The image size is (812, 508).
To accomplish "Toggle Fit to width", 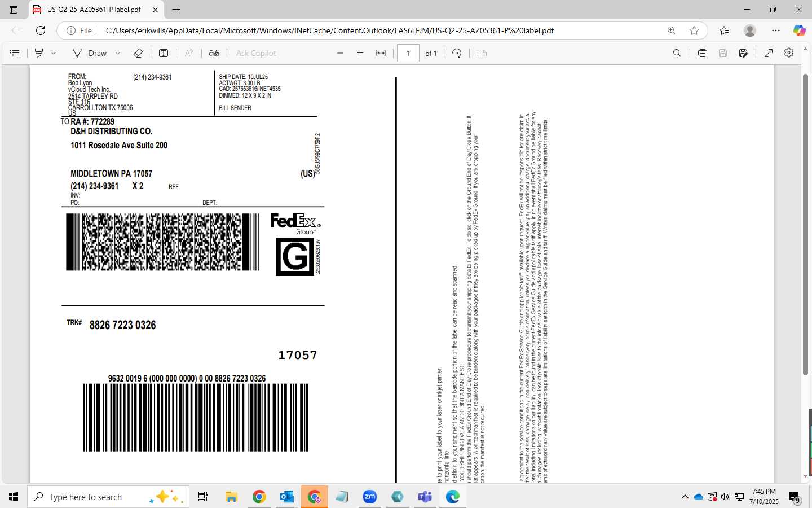I will (381, 53).
